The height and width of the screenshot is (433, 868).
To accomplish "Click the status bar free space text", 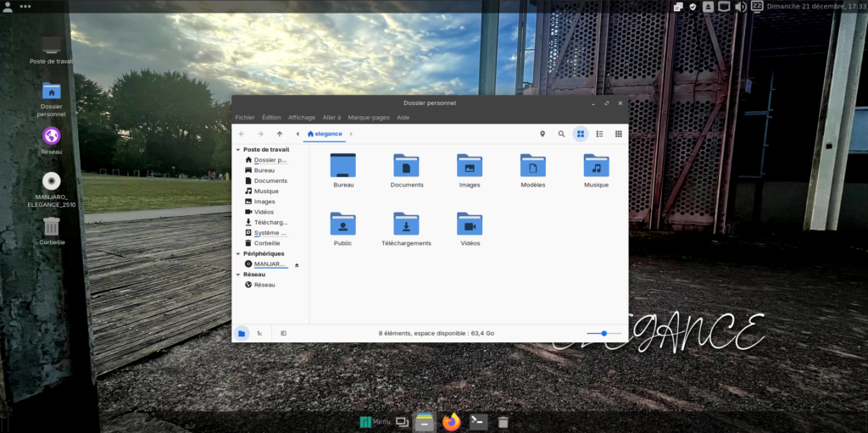I will 437,333.
